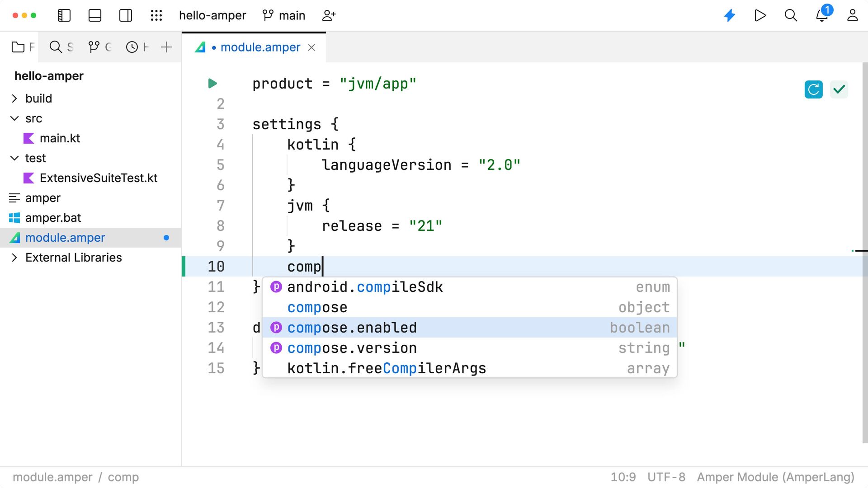
Task: Click the blue reload changes icon
Action: point(814,89)
